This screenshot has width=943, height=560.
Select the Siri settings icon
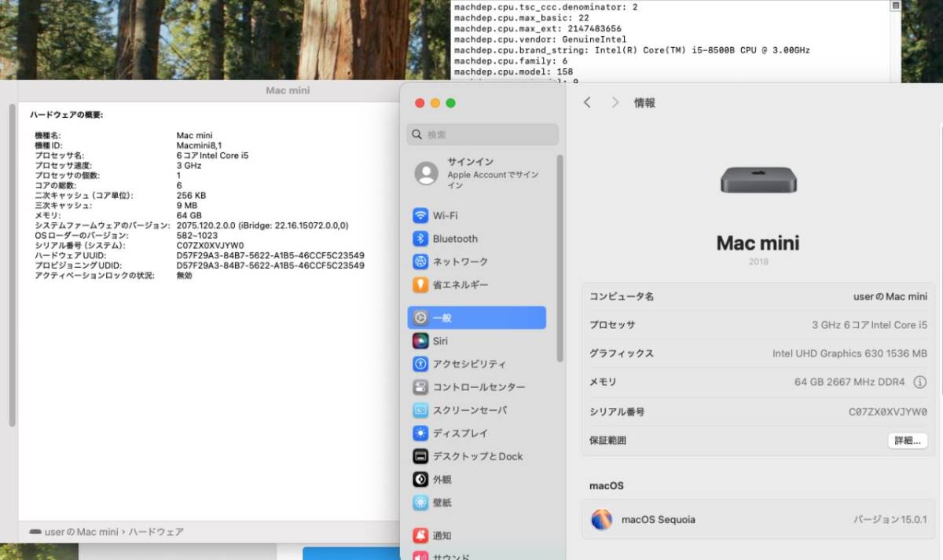(x=439, y=341)
